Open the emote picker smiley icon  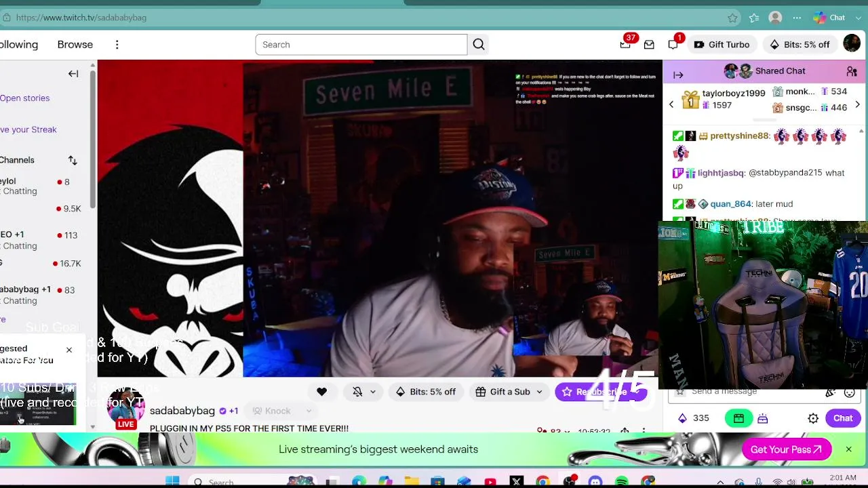click(849, 392)
